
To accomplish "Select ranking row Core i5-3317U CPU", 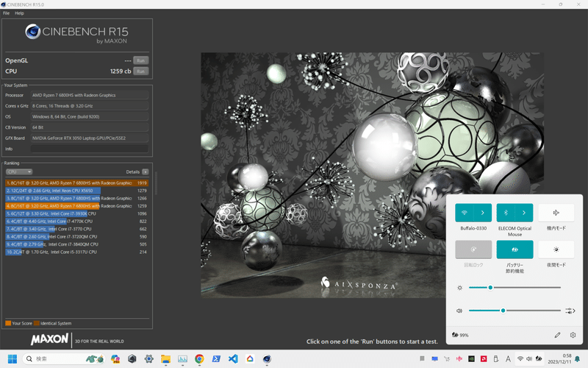I will click(77, 252).
